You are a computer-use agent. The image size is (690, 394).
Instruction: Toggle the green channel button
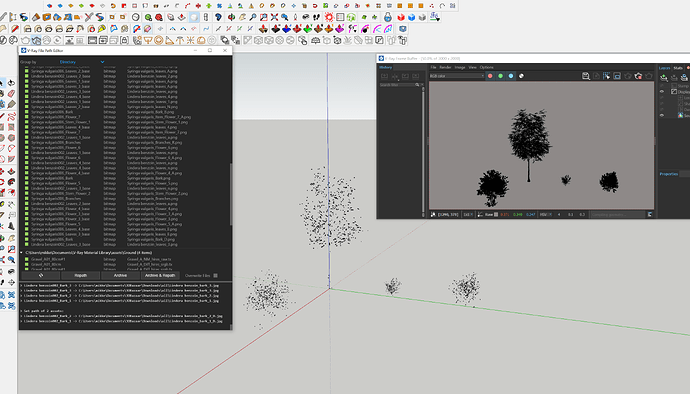point(500,76)
